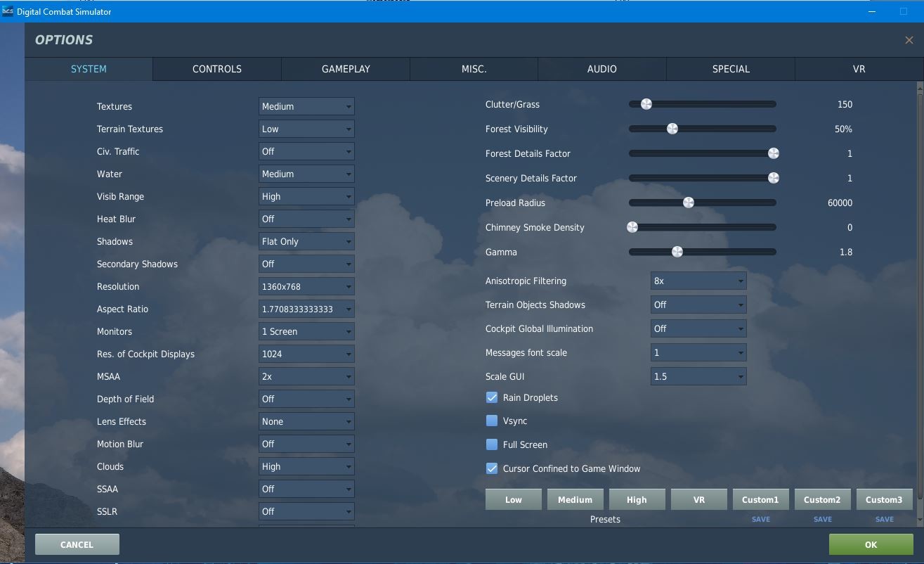Open the Depth of Field dropdown
Image resolution: width=924 pixels, height=564 pixels.
click(306, 399)
